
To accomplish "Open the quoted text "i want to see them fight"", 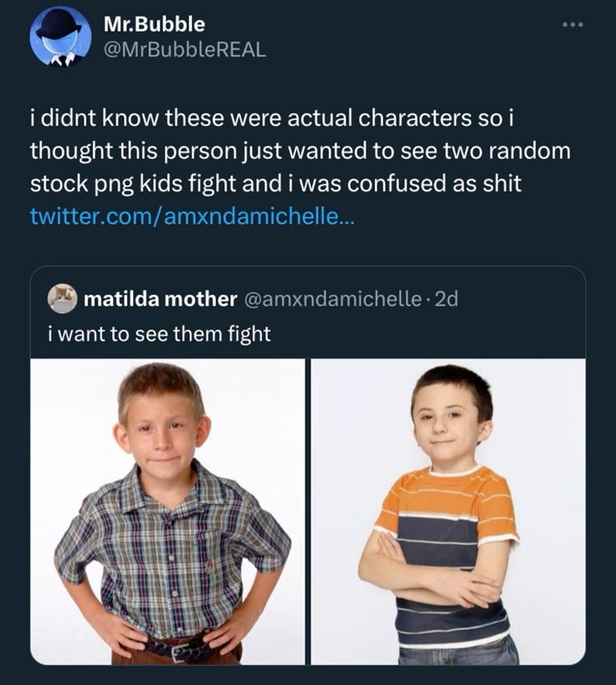I will 159,334.
